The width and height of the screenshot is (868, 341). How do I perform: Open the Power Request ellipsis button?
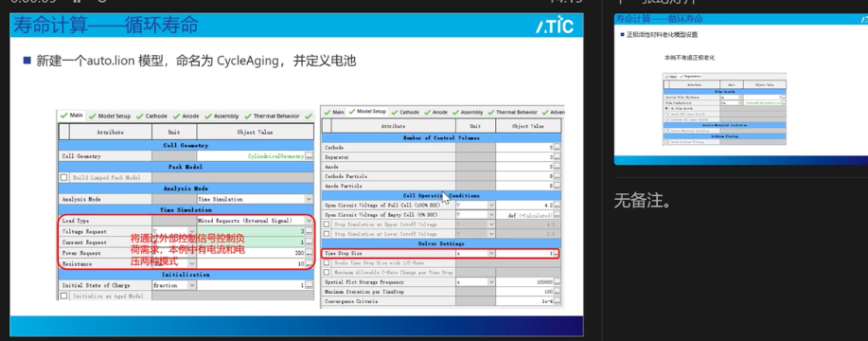(x=309, y=253)
